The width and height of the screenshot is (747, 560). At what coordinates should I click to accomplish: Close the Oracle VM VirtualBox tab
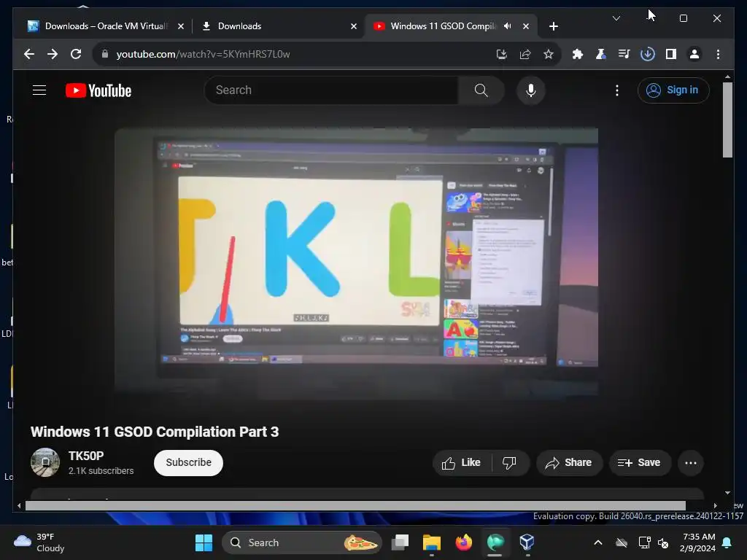coord(181,26)
